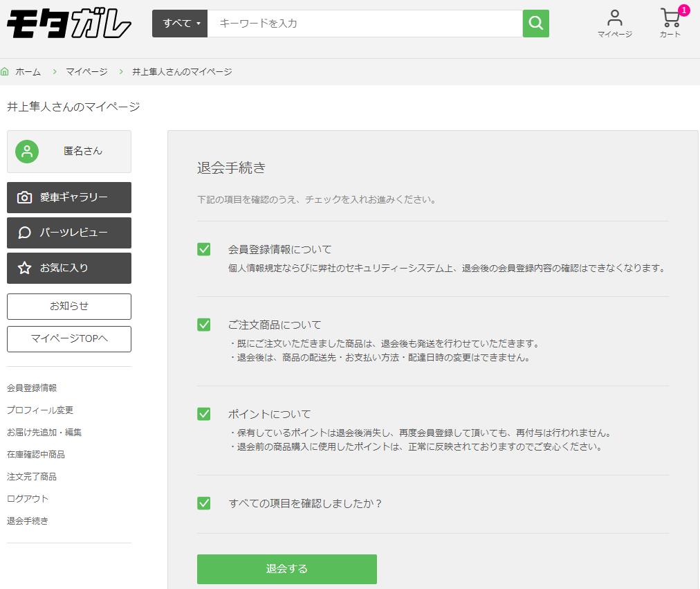
Task: Uncheck the ポイントについて checkbox
Action: tap(204, 414)
